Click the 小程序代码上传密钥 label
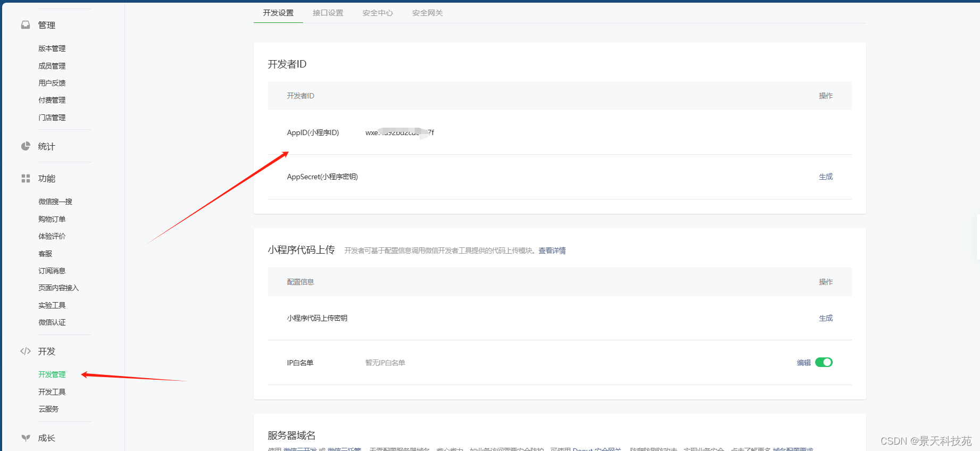The image size is (980, 451). (317, 318)
